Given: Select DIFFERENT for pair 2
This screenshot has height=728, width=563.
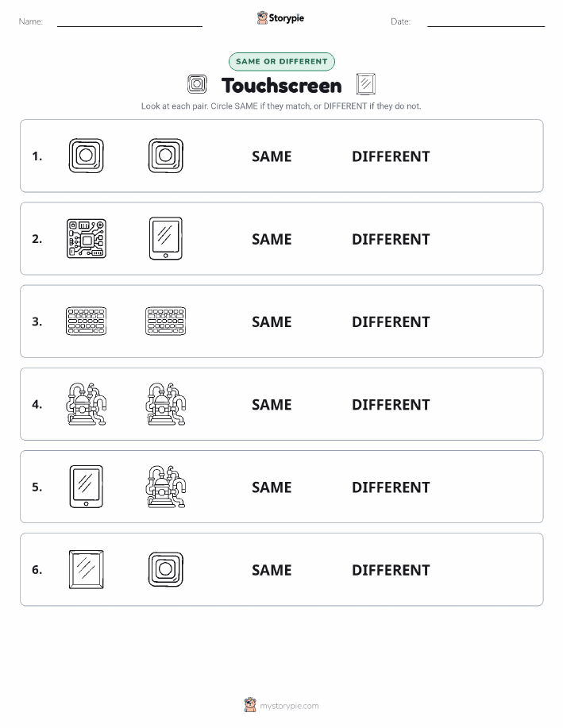Looking at the screenshot, I should coord(391,239).
